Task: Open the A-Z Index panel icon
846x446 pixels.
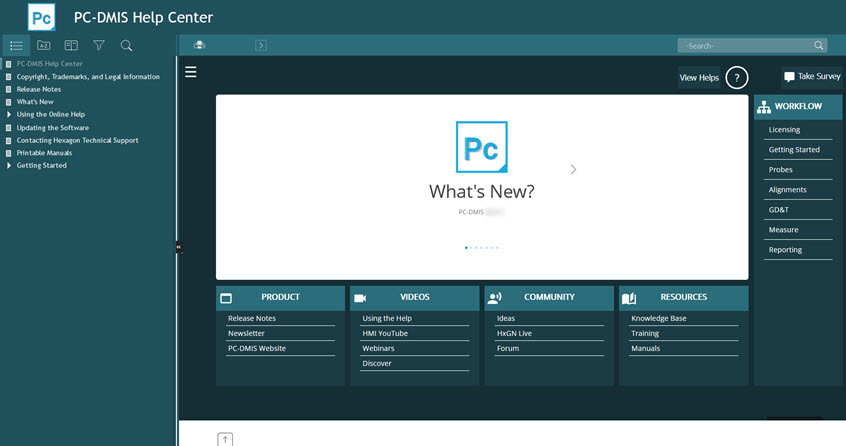Action: (44, 46)
